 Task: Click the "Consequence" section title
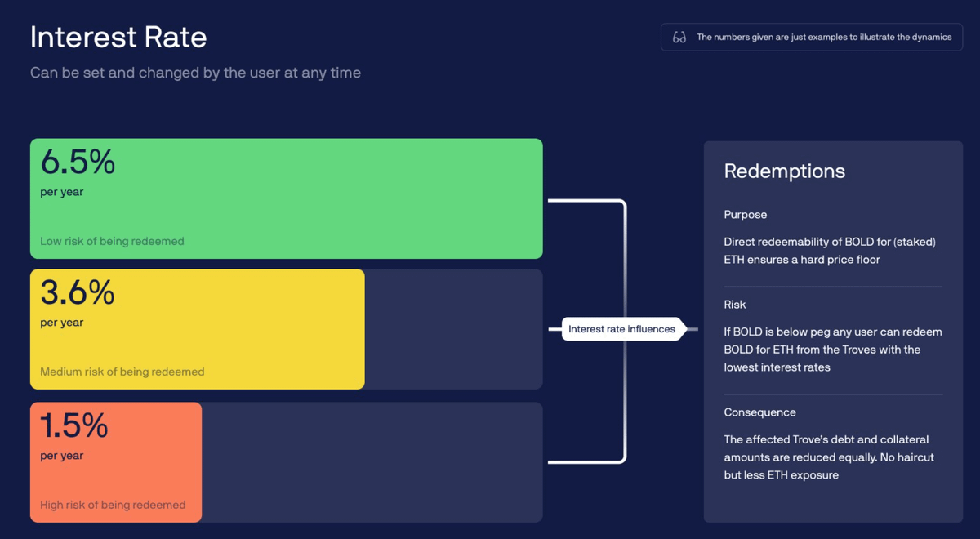click(759, 412)
